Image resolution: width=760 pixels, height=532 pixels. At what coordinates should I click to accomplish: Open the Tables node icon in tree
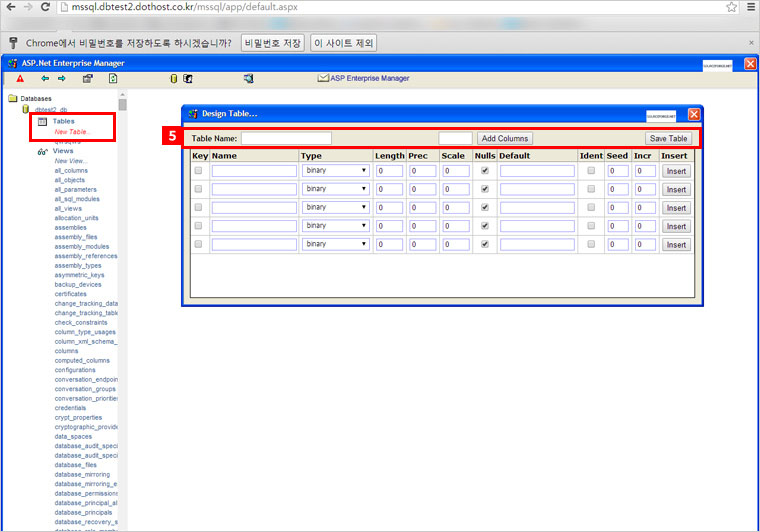[43, 121]
